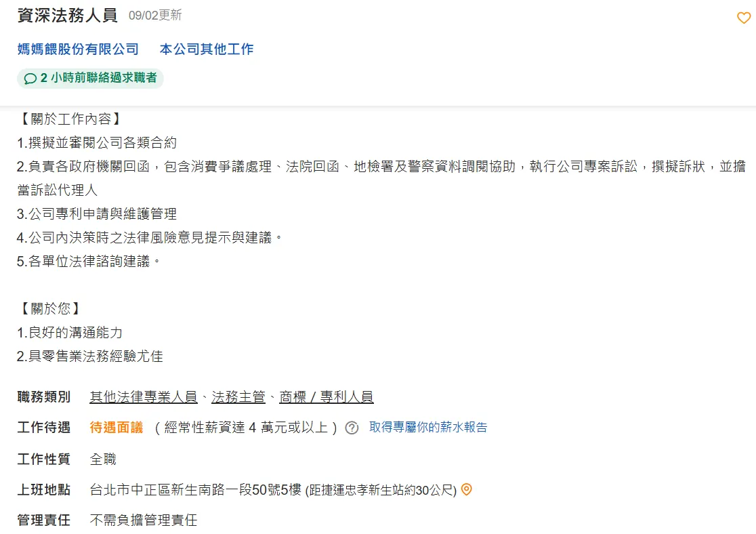Open 取得專屬你的薪水報告 link
756x534 pixels.
click(x=428, y=427)
